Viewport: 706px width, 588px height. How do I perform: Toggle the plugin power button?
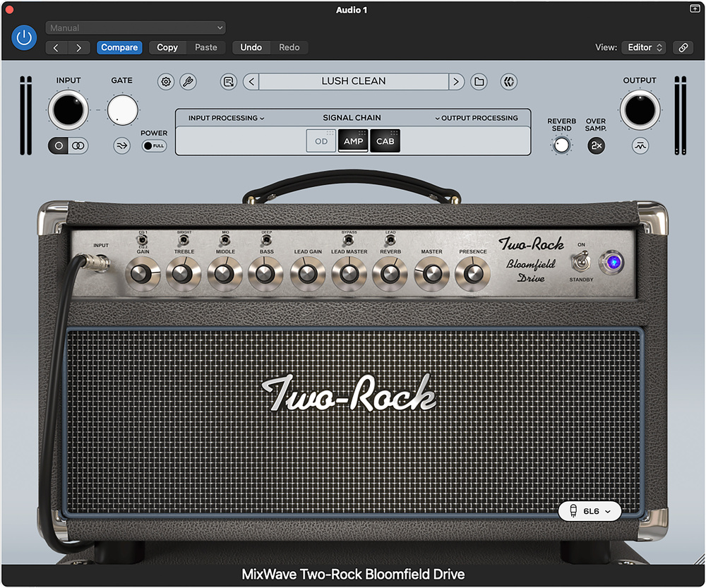point(24,38)
